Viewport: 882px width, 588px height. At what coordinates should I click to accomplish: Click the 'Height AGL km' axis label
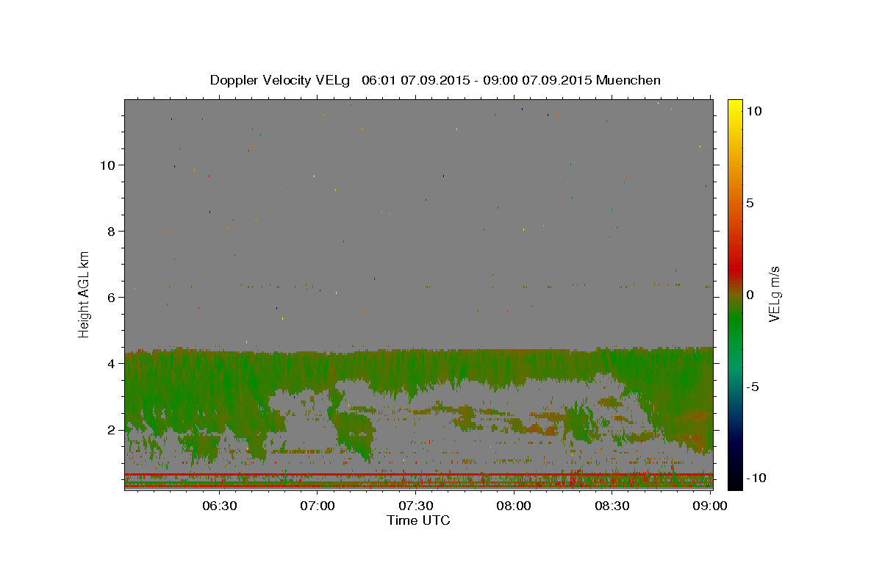point(85,295)
